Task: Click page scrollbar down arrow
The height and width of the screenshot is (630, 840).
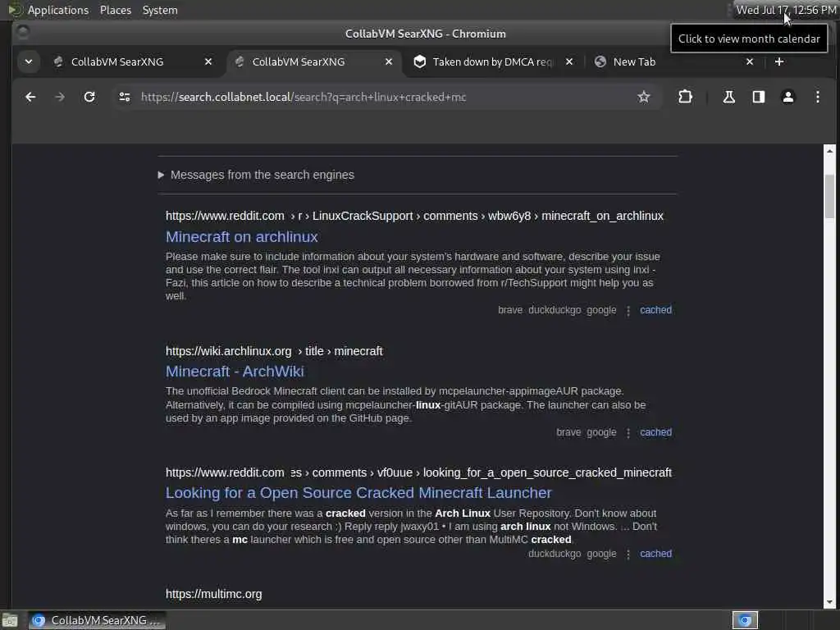Action: [x=829, y=602]
